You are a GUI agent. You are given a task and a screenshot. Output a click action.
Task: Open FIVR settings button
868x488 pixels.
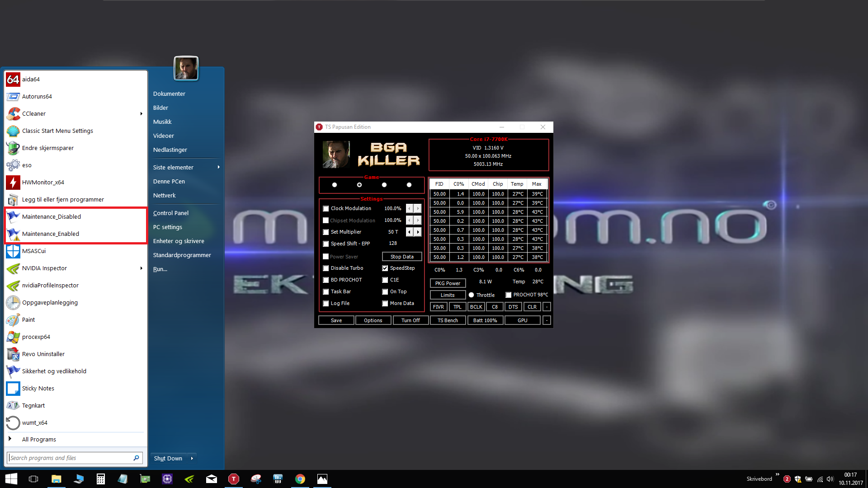439,307
